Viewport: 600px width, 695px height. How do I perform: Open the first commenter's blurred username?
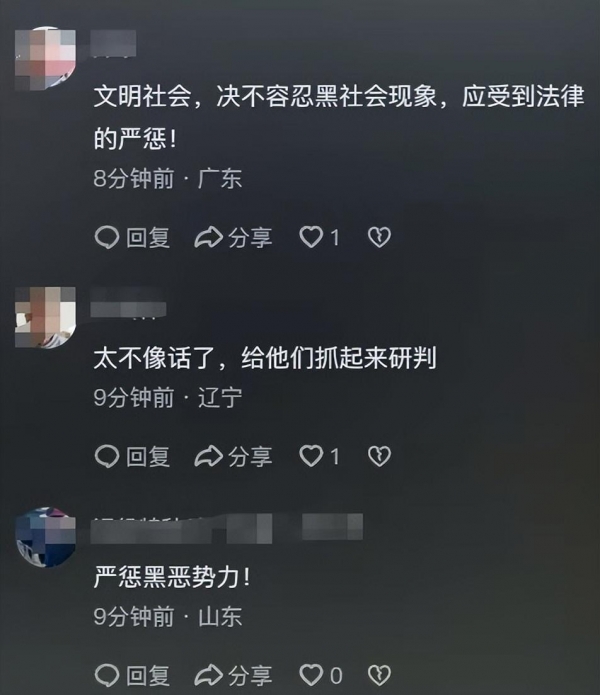pos(113,44)
